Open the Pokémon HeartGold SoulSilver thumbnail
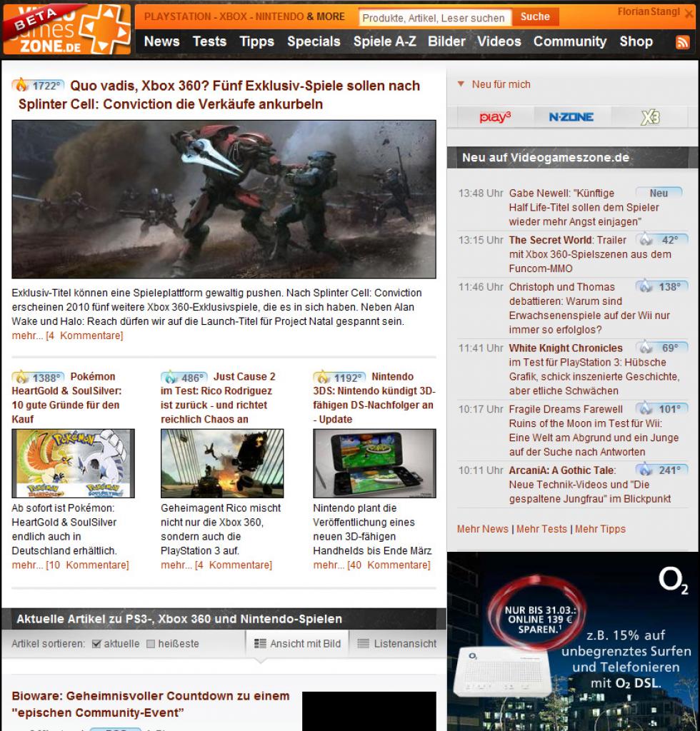700x731 pixels. tap(74, 463)
